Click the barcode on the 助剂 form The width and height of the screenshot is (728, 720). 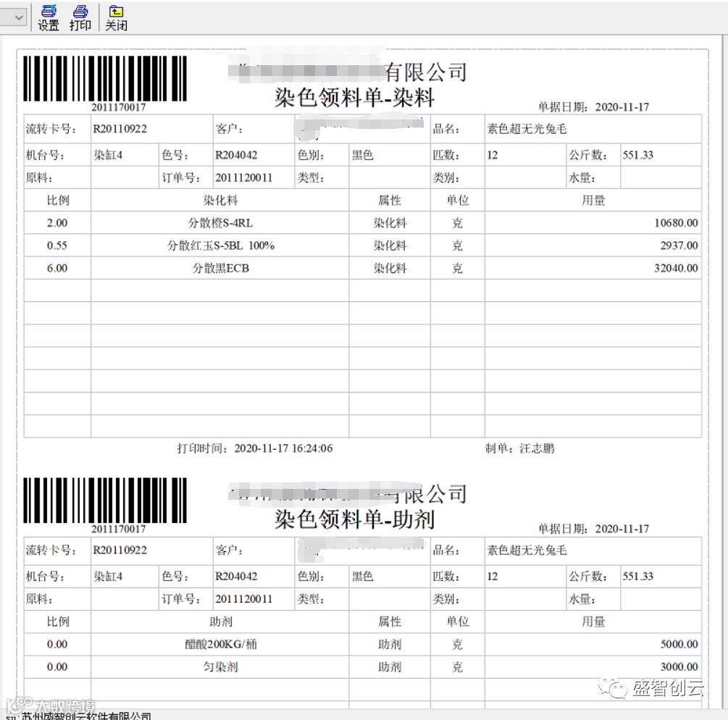click(105, 500)
